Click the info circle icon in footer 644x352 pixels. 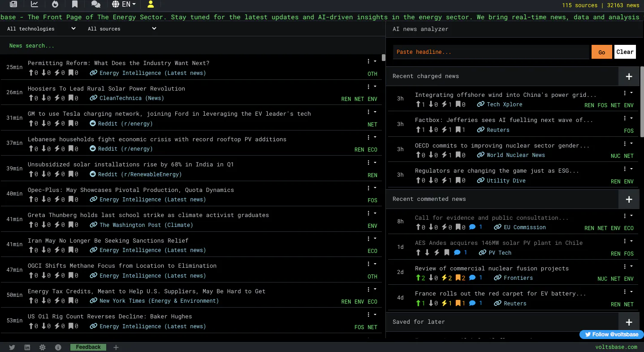58,348
